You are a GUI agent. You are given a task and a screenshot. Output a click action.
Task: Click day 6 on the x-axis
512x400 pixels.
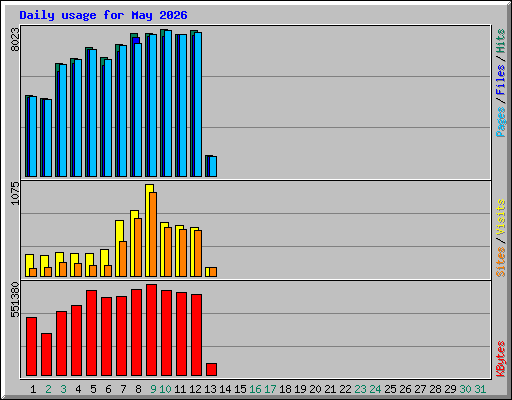click(108, 389)
